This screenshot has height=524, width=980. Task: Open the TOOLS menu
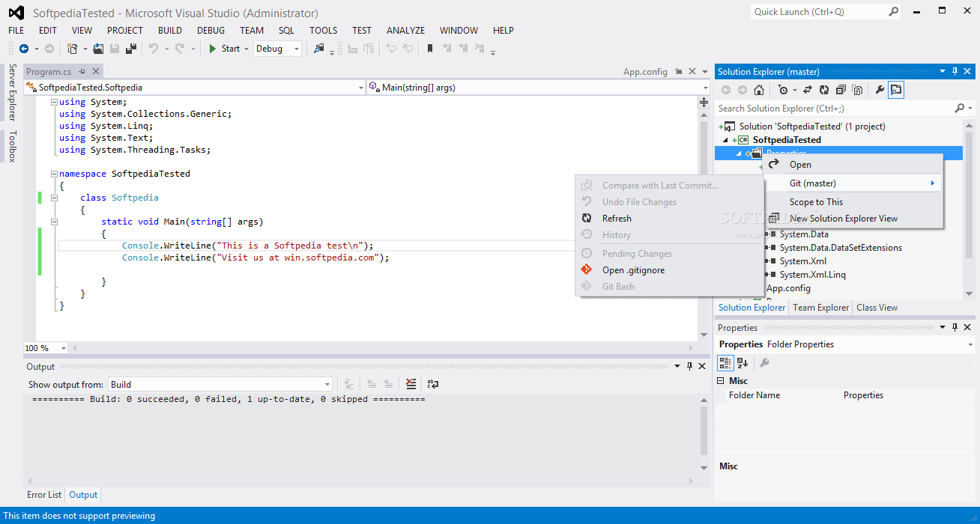coord(323,31)
